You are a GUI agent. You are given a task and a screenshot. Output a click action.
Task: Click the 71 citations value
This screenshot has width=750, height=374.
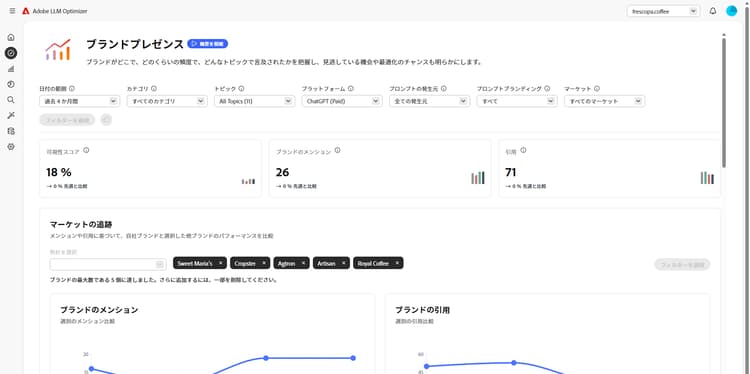511,172
